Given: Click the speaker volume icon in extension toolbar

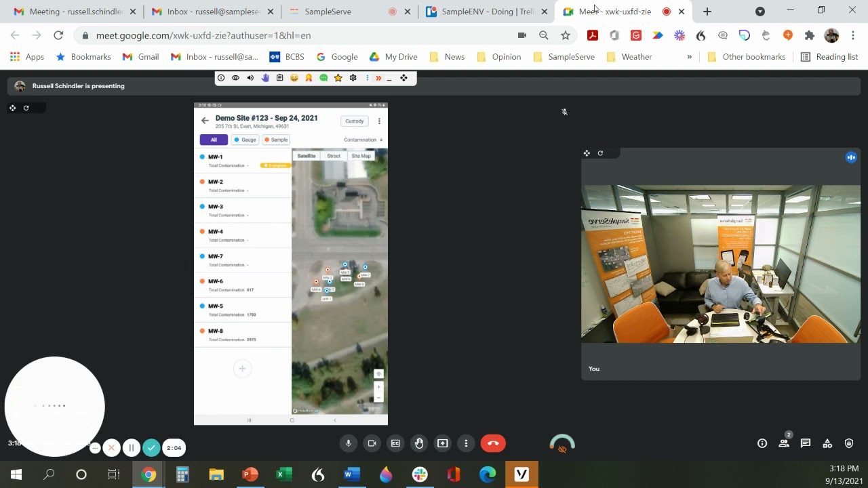Looking at the screenshot, I should point(250,78).
